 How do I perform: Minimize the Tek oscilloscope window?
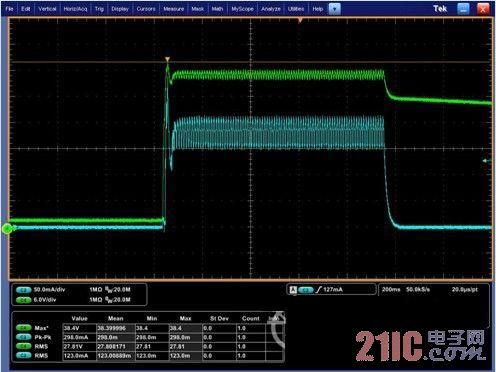(x=463, y=9)
